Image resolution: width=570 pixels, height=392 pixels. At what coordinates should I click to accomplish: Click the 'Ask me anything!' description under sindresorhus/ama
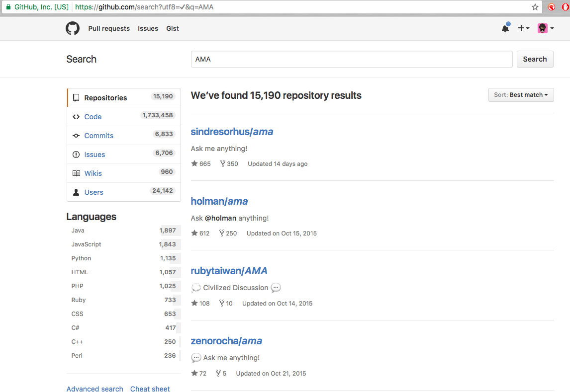point(219,149)
